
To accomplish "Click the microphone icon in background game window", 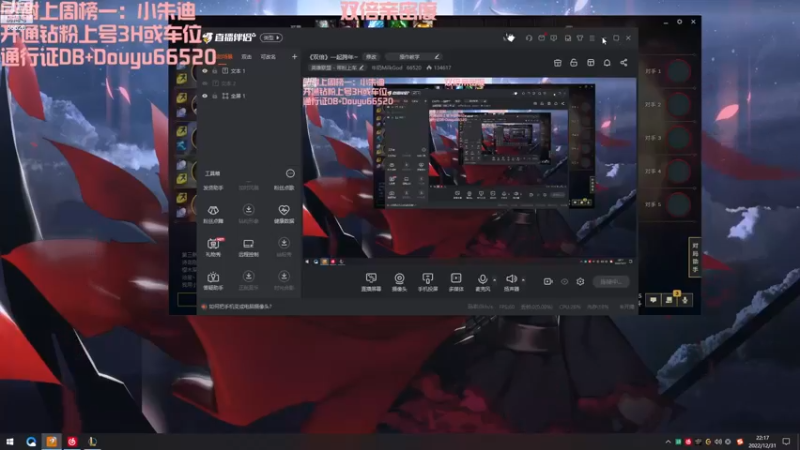I will pyautogui.click(x=685, y=300).
